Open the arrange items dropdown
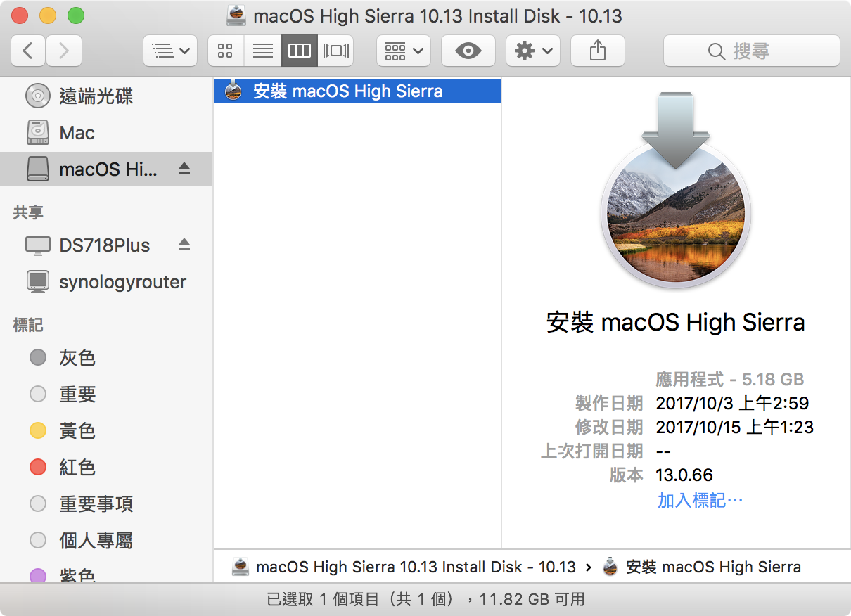 (404, 51)
